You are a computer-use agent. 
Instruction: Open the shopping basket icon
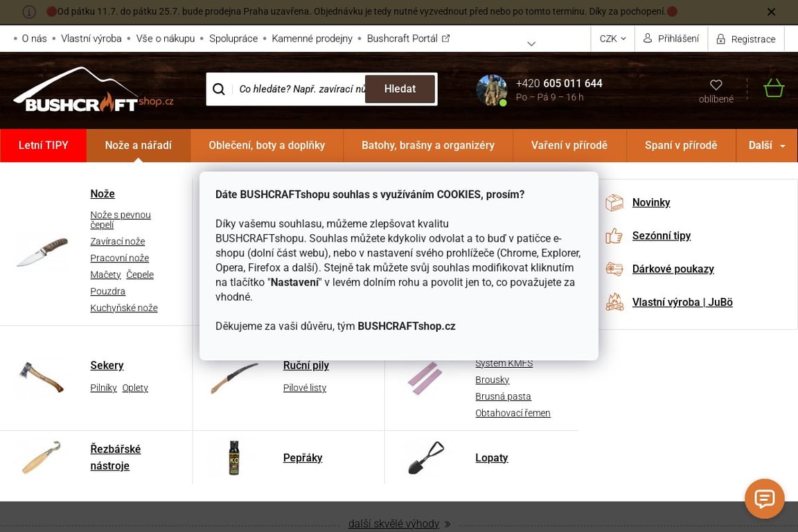[x=774, y=88]
